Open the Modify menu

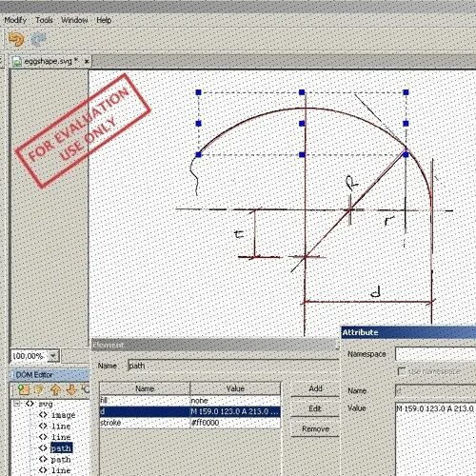coord(15,20)
